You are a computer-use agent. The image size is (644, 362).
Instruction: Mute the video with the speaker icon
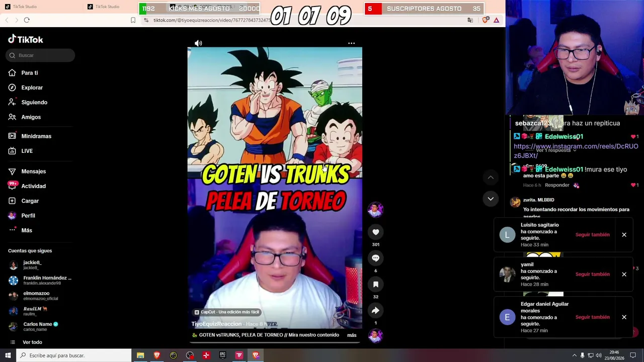coord(198,43)
